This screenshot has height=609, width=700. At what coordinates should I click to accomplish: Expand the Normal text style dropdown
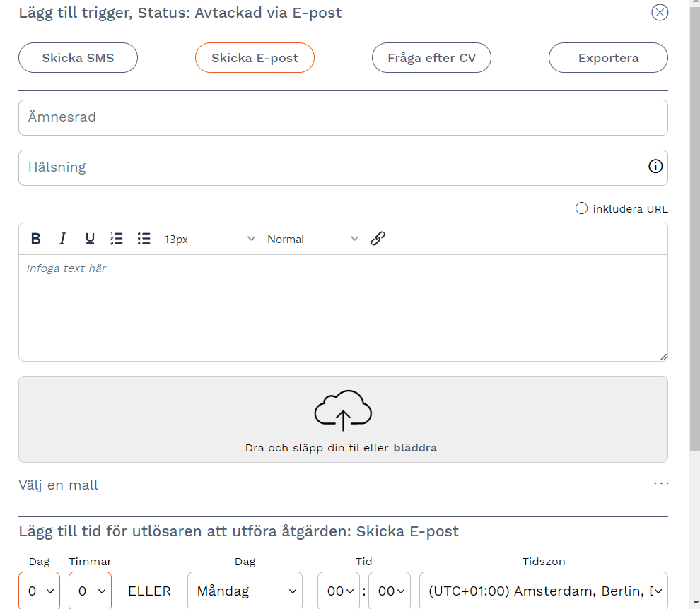313,239
